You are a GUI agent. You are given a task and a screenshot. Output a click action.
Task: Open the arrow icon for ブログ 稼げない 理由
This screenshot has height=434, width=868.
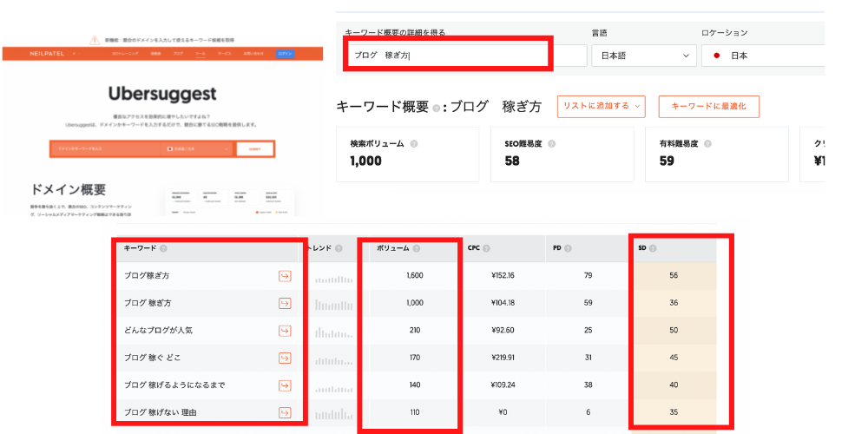[x=284, y=412]
